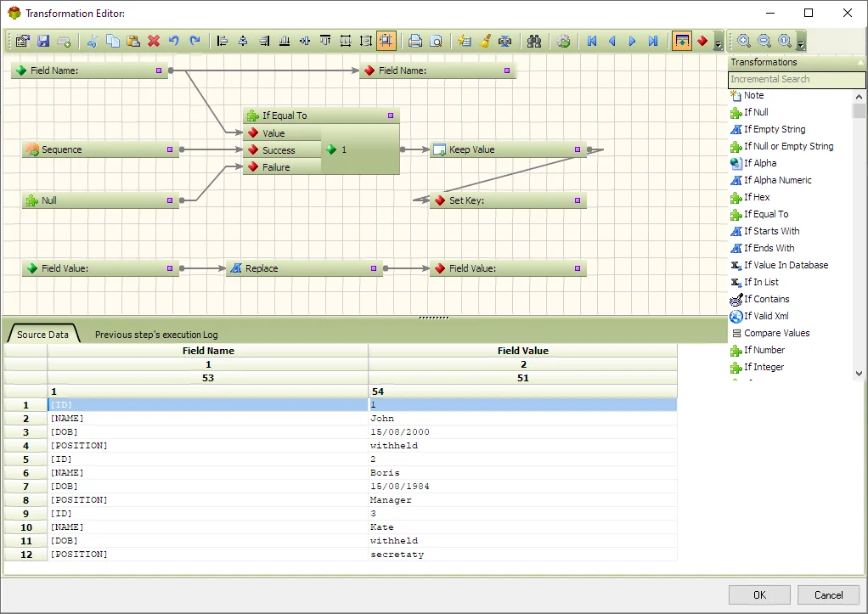Click the Zoom 100% magnifier icon
This screenshot has width=868, height=614.
coord(785,41)
